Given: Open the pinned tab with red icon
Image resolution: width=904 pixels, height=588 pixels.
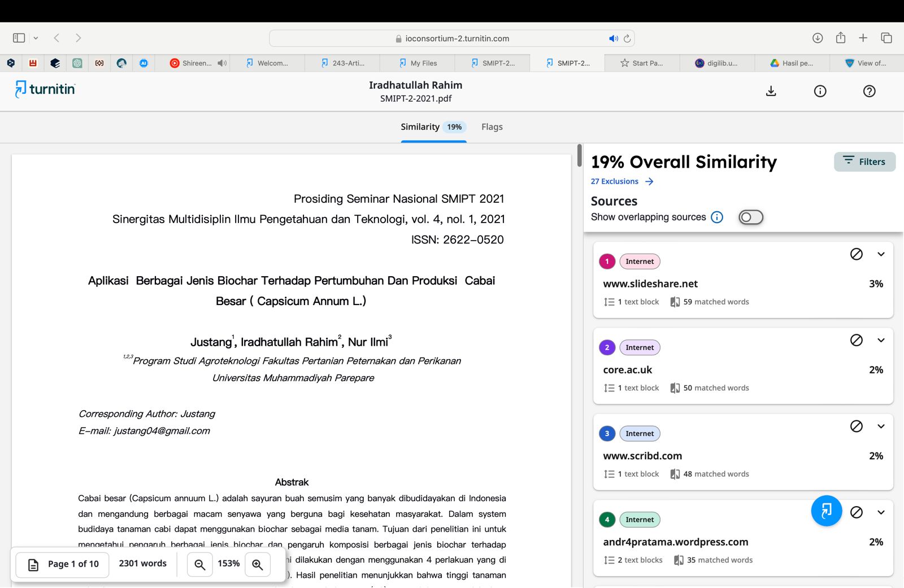Looking at the screenshot, I should pyautogui.click(x=33, y=63).
